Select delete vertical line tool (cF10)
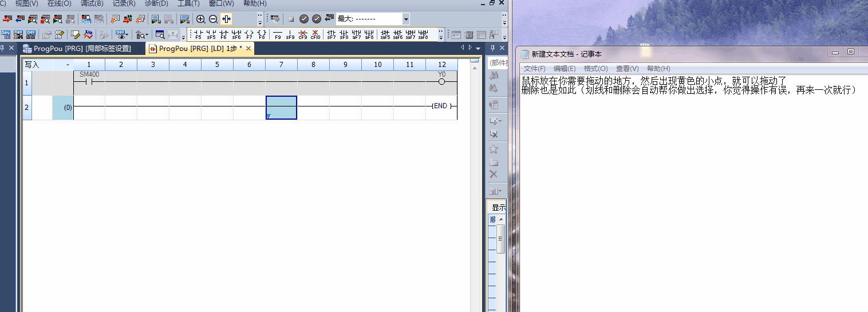The height and width of the screenshot is (312, 868). coord(315,34)
